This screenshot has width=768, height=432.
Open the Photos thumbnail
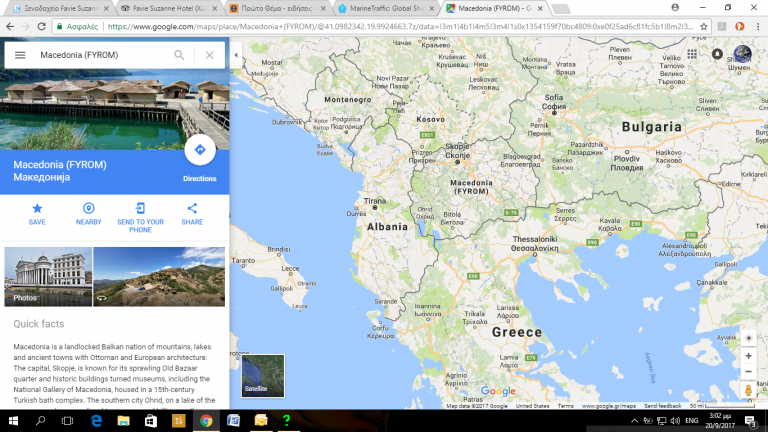pyautogui.click(x=48, y=277)
